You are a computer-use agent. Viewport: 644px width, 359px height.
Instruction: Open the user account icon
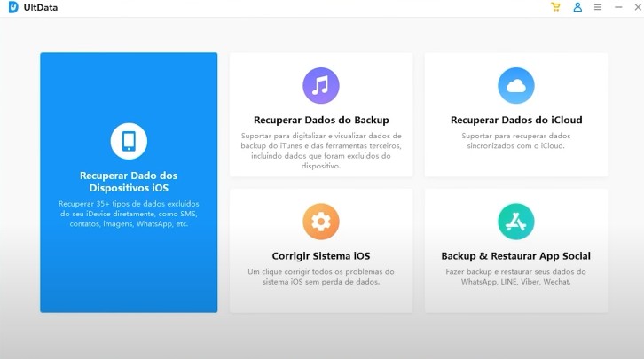tap(577, 7)
